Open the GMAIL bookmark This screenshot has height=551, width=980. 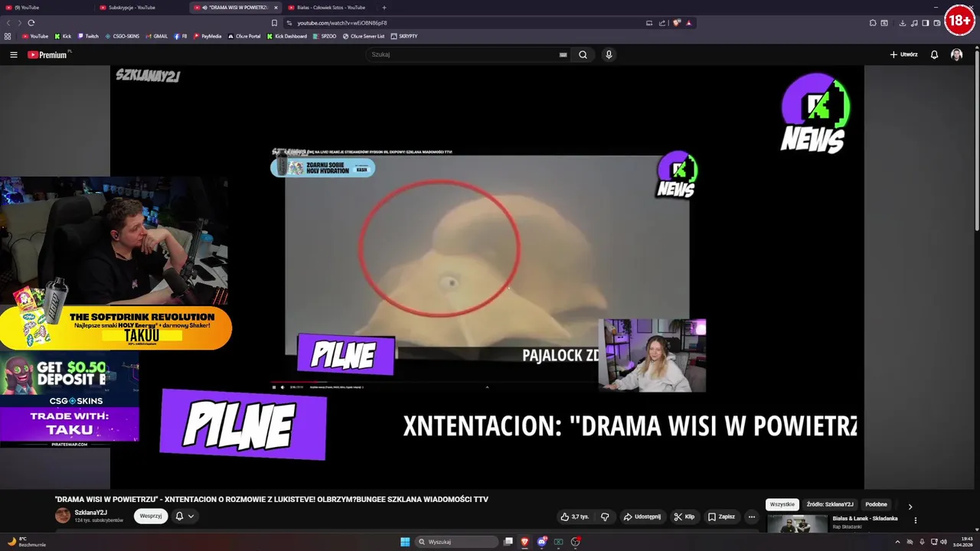pos(156,36)
